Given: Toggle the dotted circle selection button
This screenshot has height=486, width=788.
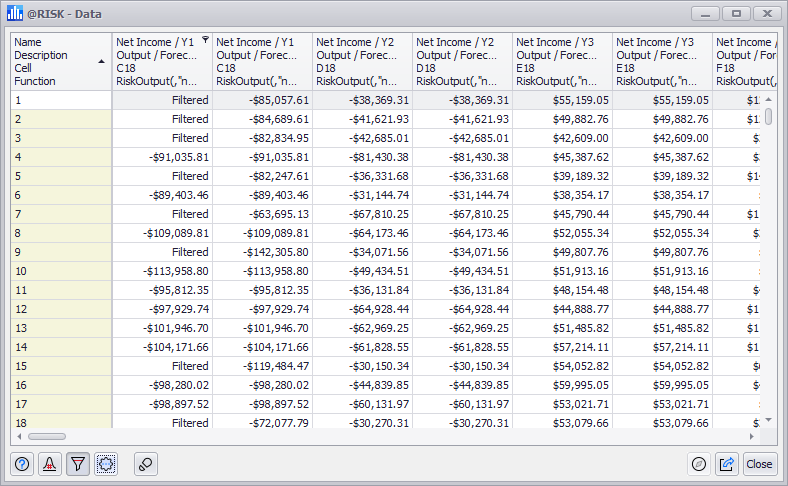Looking at the screenshot, I should coord(106,464).
